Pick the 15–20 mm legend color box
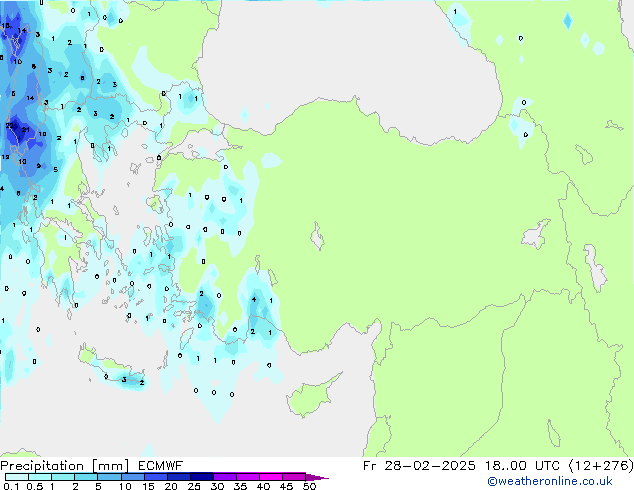This screenshot has height=490, width=634. tap(155, 477)
